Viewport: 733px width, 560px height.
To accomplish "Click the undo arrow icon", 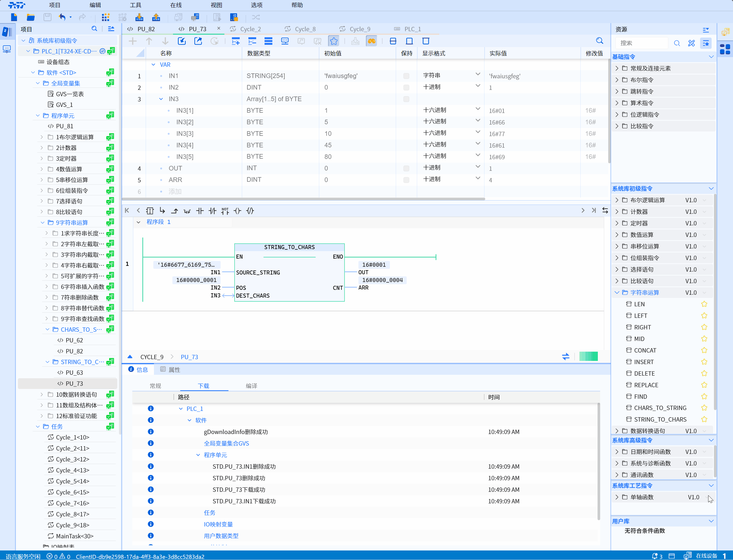I will pyautogui.click(x=62, y=17).
